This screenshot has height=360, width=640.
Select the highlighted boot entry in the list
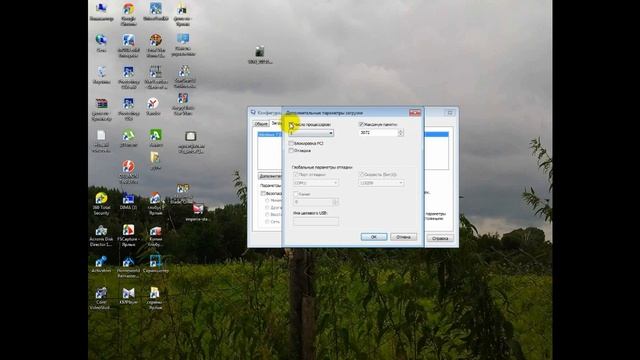tap(270, 134)
